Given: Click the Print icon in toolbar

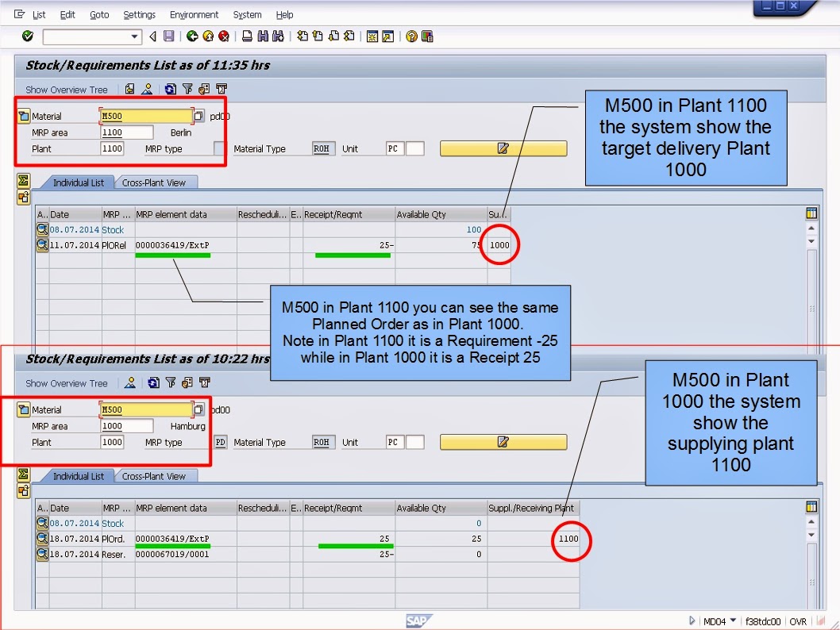Looking at the screenshot, I should [x=247, y=36].
